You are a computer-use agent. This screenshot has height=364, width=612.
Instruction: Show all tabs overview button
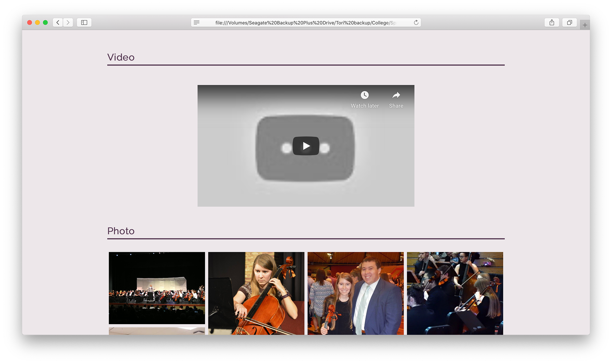[x=570, y=22]
